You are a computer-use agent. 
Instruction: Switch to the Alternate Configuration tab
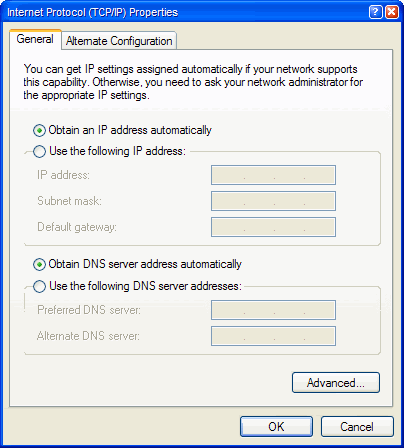(119, 41)
